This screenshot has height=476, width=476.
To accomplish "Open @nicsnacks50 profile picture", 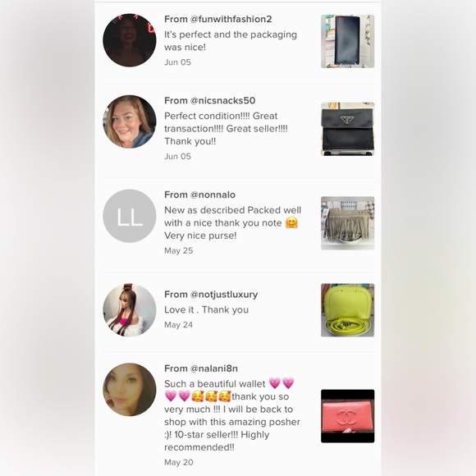I will [x=130, y=121].
